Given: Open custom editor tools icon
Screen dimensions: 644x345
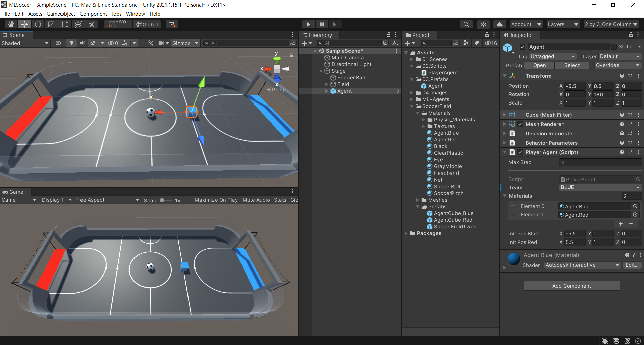Looking at the screenshot, I should pyautogui.click(x=92, y=24).
